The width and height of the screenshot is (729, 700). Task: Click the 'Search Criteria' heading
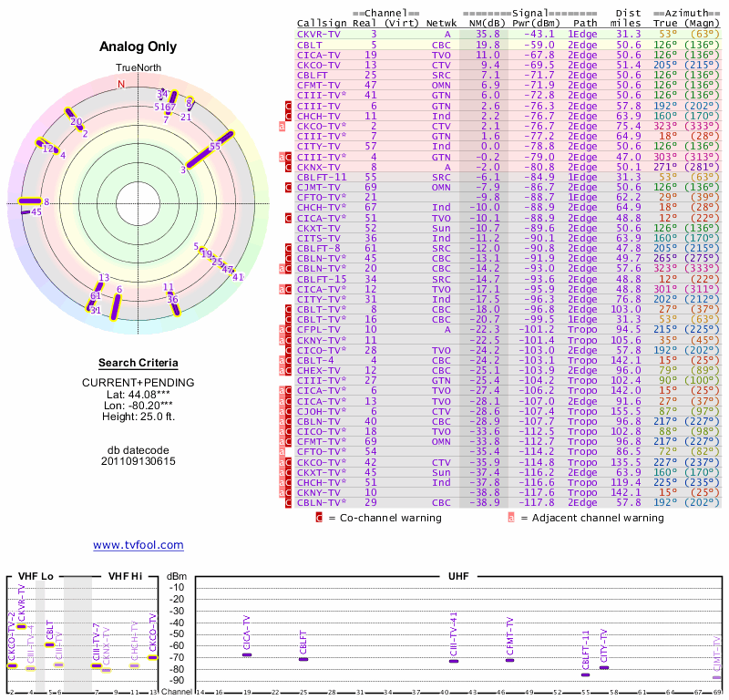138,363
